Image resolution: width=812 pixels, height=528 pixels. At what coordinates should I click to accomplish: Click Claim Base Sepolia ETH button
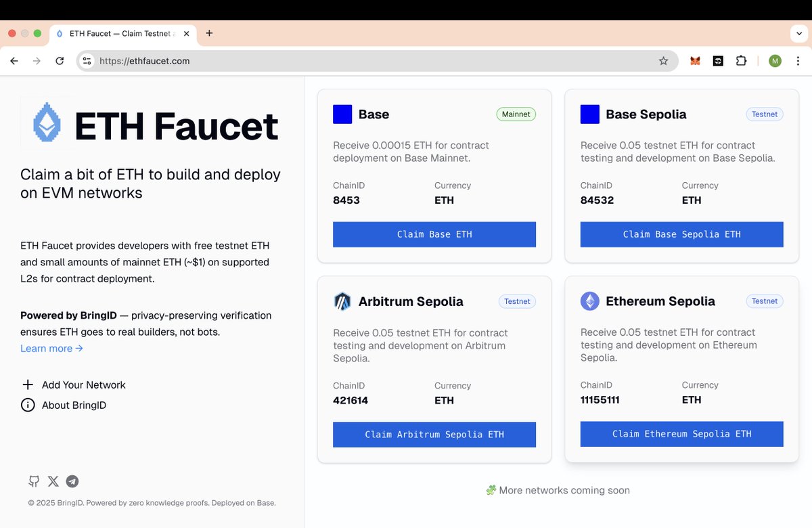tap(682, 234)
